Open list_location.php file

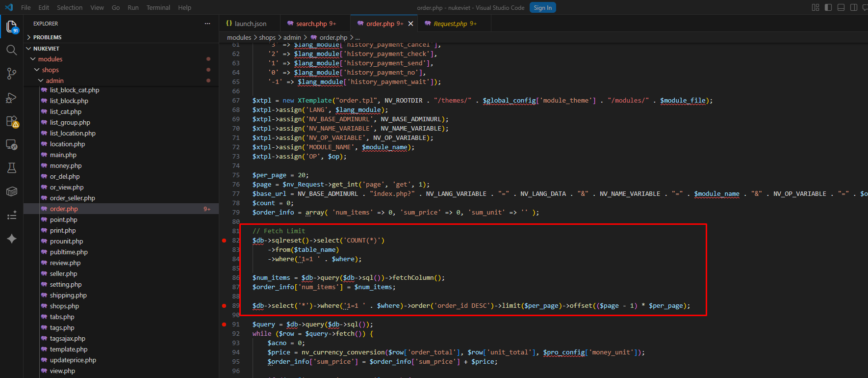[121, 134]
